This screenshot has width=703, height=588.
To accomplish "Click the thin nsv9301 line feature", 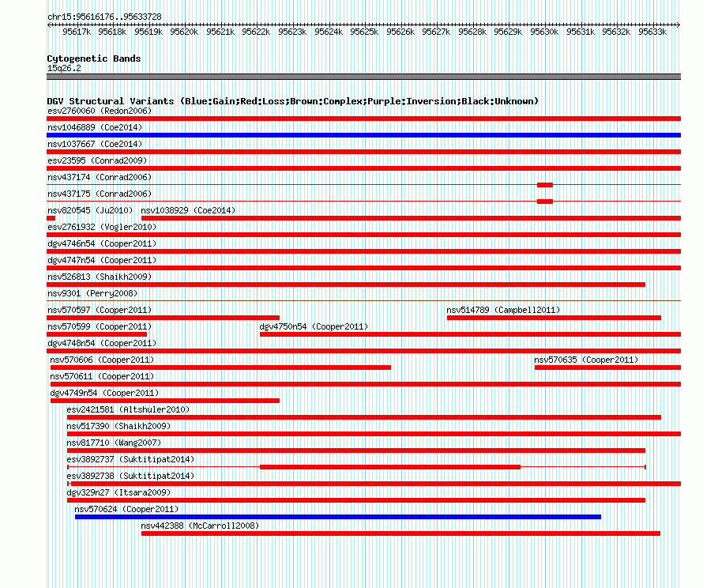I will click(363, 301).
